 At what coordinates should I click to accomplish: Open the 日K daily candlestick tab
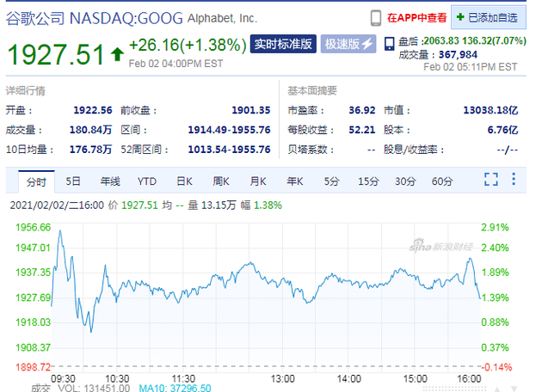[x=184, y=181]
